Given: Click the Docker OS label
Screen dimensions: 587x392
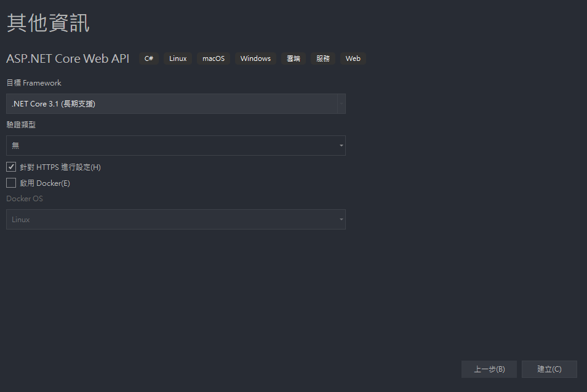Looking at the screenshot, I should pyautogui.click(x=25, y=199).
